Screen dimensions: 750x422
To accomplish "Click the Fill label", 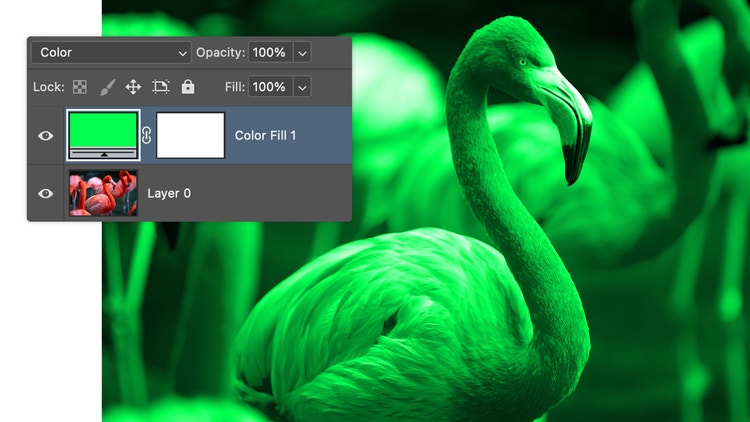I will tap(235, 87).
